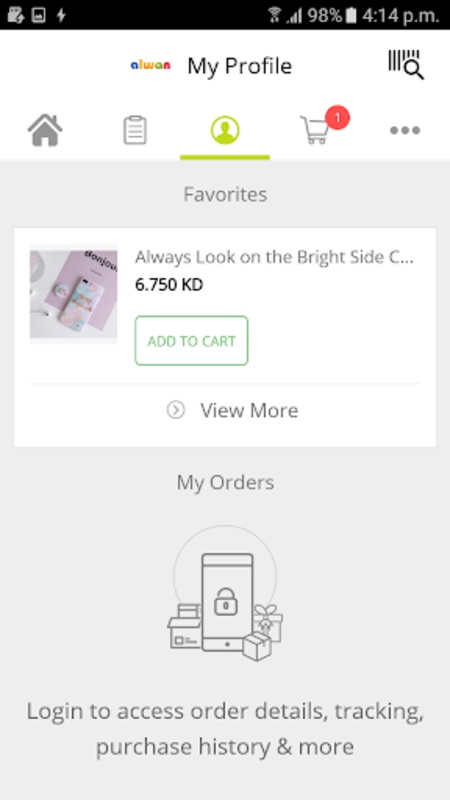The height and width of the screenshot is (800, 450).
Task: Tap the 6.750 KD price
Action: [x=169, y=285]
